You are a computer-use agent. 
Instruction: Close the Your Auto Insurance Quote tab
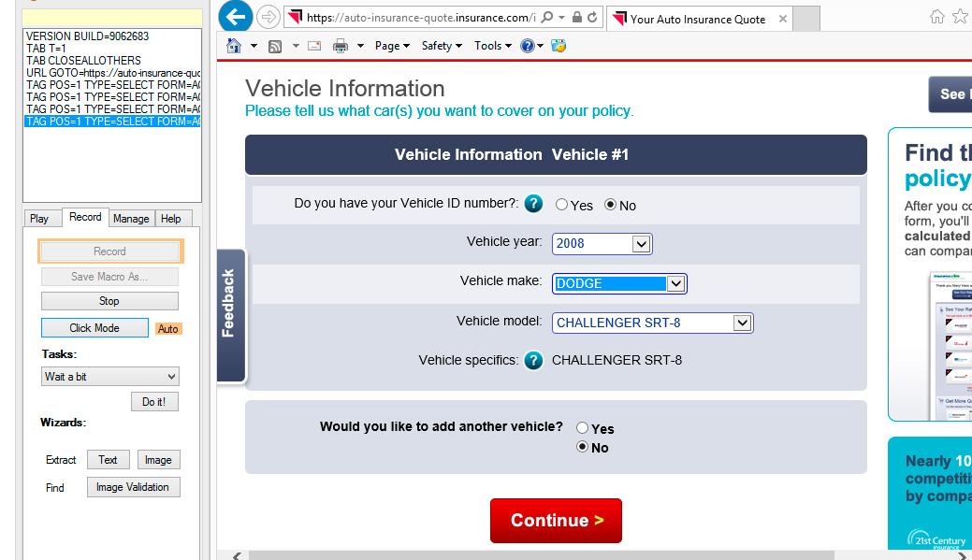783,20
